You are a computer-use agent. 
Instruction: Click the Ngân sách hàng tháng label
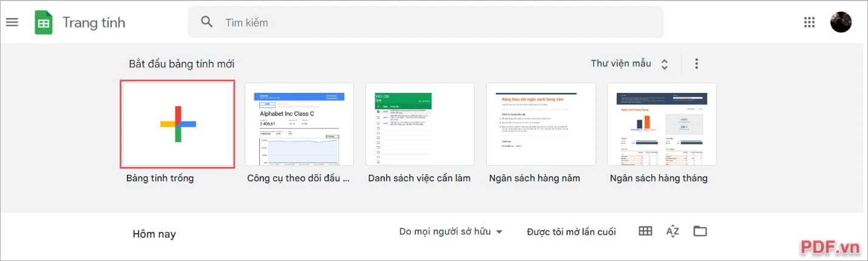(x=659, y=178)
